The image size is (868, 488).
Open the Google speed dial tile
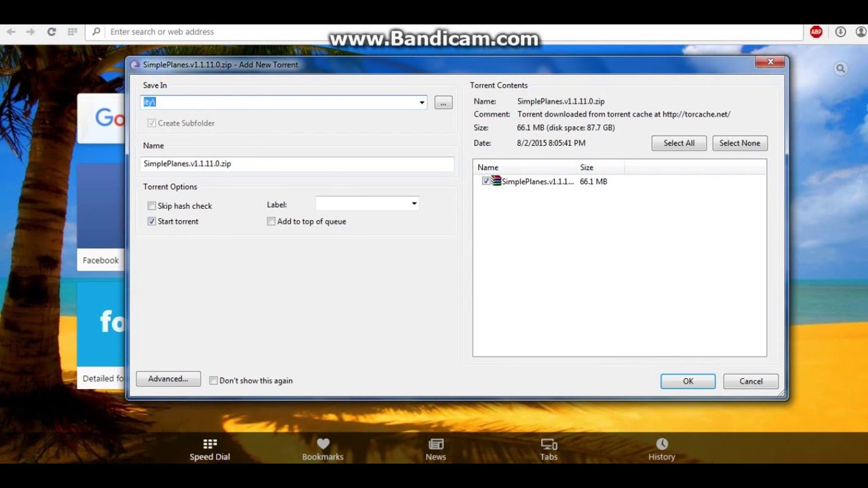tap(100, 118)
